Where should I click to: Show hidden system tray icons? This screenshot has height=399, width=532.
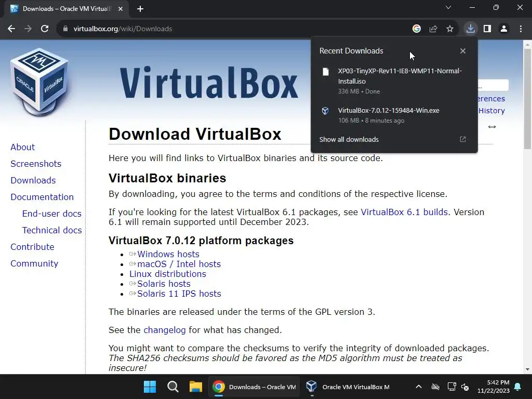[x=419, y=387]
